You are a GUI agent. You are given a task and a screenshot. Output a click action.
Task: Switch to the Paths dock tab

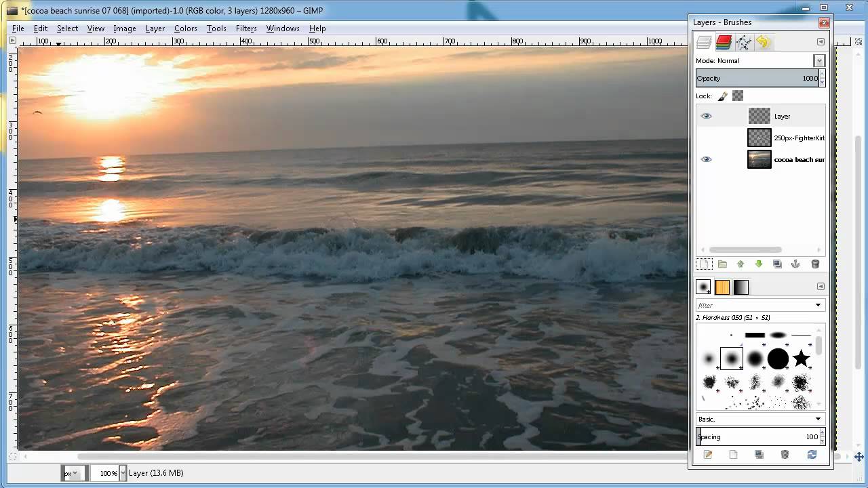[x=743, y=43]
